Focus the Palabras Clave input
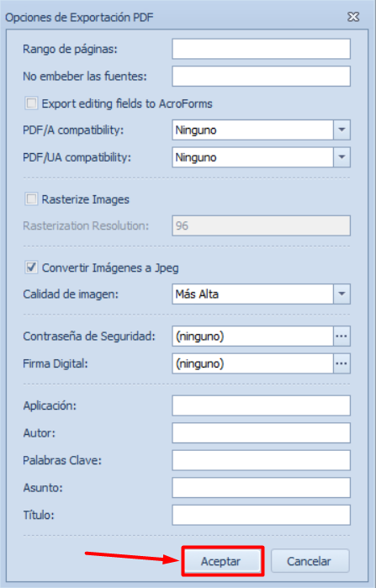Screen dimensions: 376x588 tap(262, 460)
